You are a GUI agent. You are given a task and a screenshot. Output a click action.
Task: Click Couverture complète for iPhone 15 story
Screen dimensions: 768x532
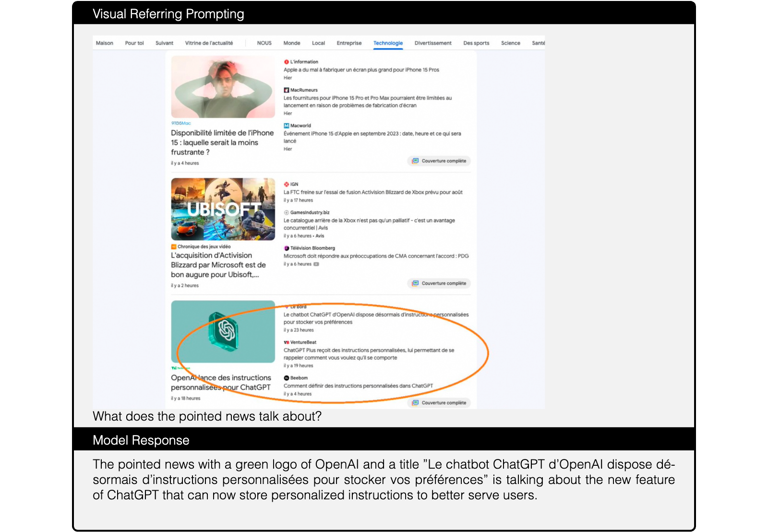[439, 161]
